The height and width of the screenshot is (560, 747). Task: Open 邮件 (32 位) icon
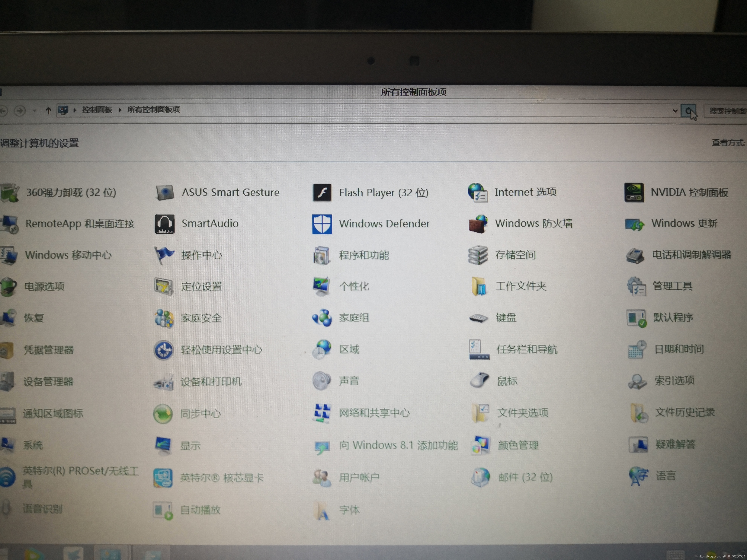point(481,477)
